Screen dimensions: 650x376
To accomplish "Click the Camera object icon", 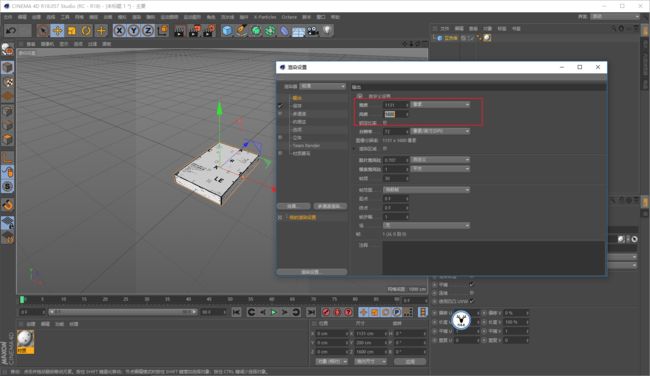I will click(313, 31).
